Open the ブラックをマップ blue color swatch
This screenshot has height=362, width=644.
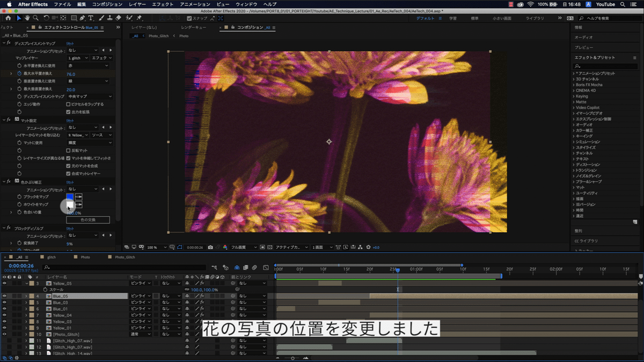pyautogui.click(x=70, y=197)
